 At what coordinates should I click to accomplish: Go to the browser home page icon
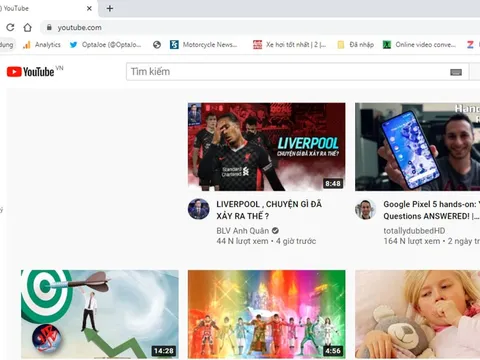coord(28,27)
